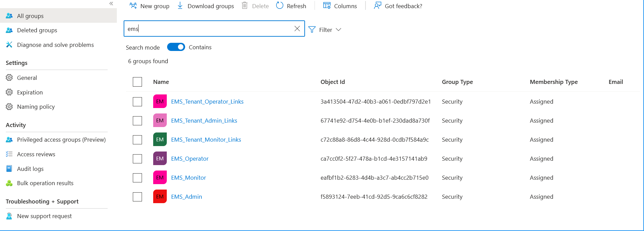Click the Audit logs icon
Image resolution: width=644 pixels, height=231 pixels.
(9, 169)
